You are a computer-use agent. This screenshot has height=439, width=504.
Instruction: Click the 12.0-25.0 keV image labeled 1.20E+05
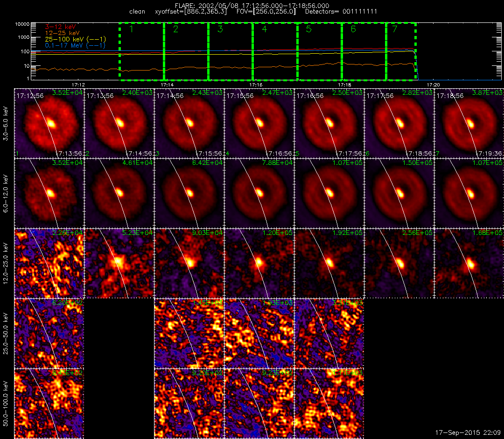[259, 263]
